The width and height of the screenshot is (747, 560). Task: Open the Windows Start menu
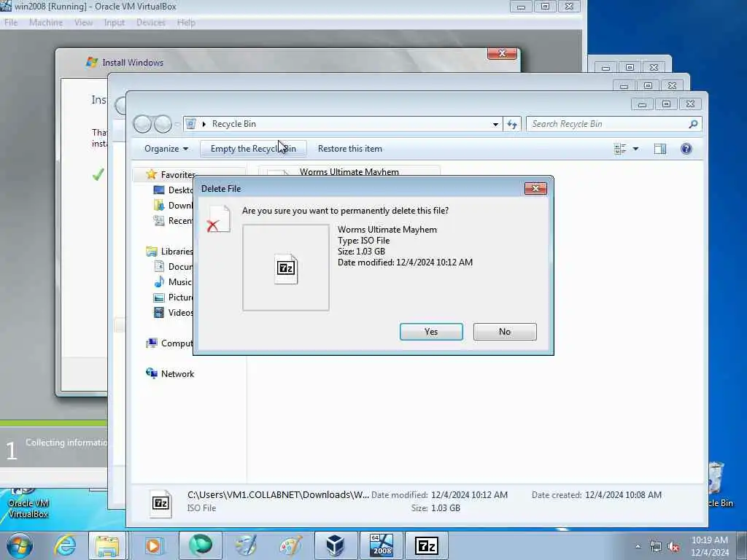(x=20, y=545)
